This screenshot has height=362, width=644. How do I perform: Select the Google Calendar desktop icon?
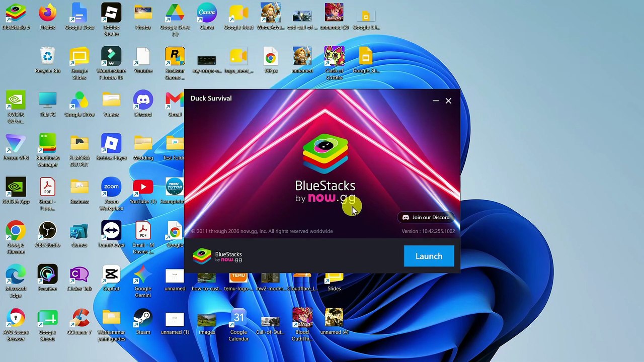(x=238, y=325)
